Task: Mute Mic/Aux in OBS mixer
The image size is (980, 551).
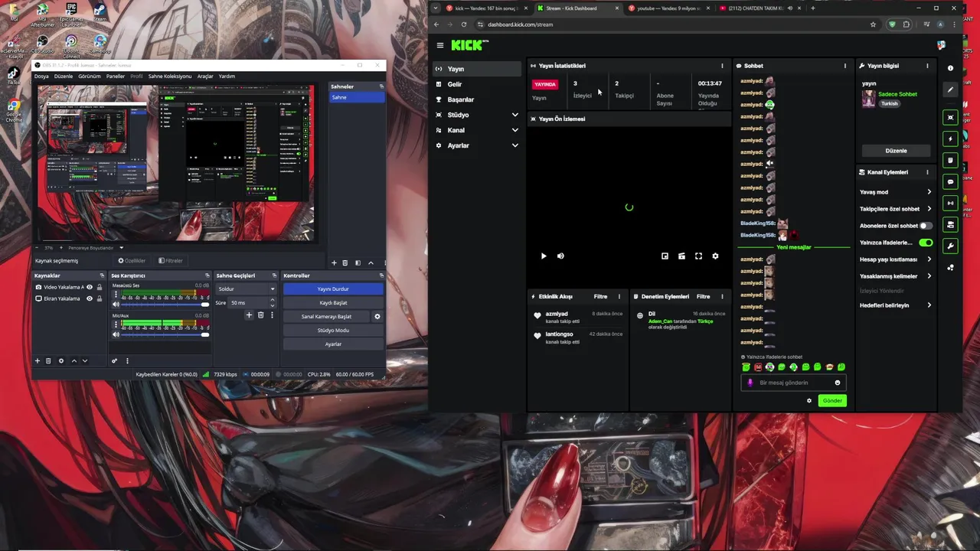Action: click(116, 334)
